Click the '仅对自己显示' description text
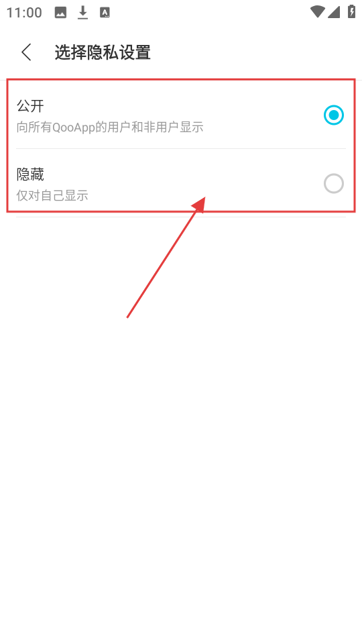The width and height of the screenshot is (362, 644). [x=52, y=195]
